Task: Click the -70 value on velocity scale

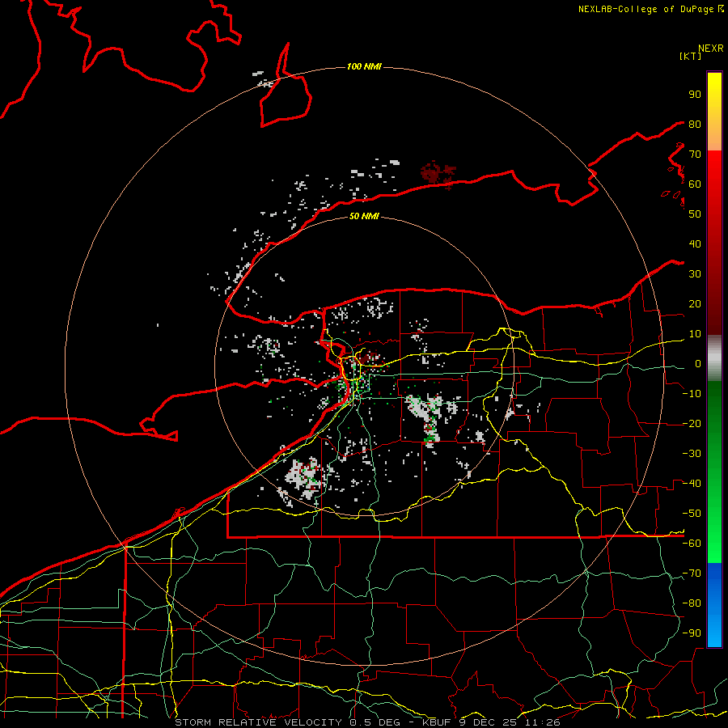Action: 692,574
